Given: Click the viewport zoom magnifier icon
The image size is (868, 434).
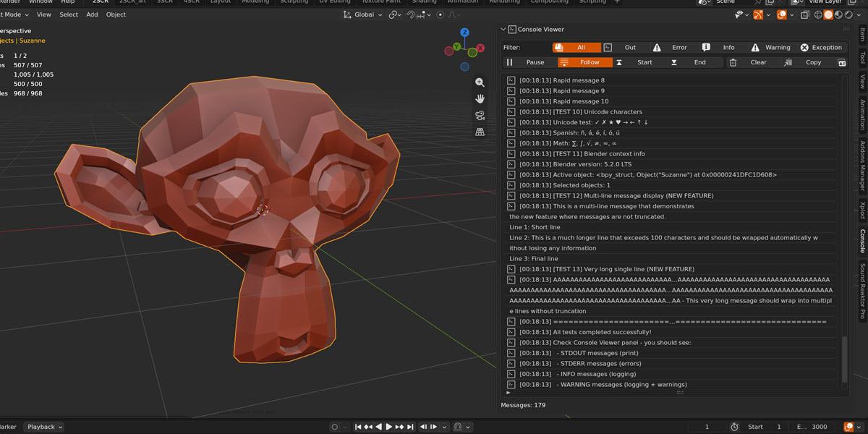Looking at the screenshot, I should (x=480, y=82).
